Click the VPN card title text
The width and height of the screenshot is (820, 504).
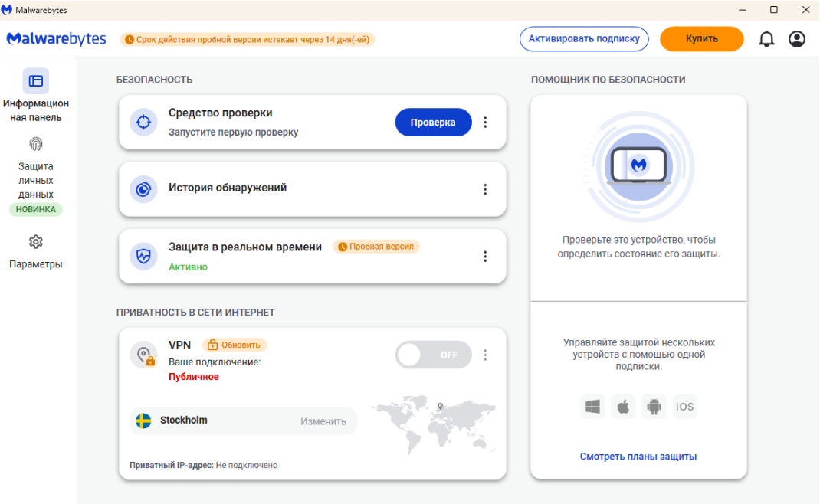point(179,345)
